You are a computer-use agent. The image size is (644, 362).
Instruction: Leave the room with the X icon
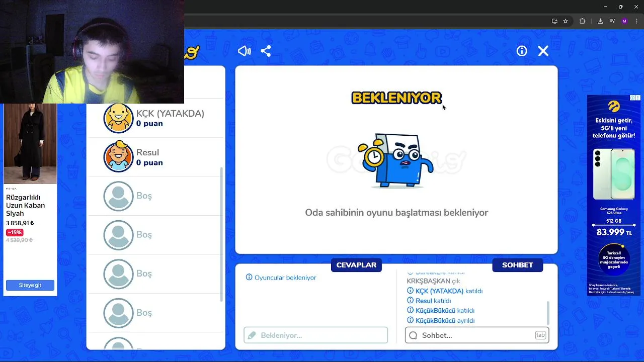[x=543, y=51]
